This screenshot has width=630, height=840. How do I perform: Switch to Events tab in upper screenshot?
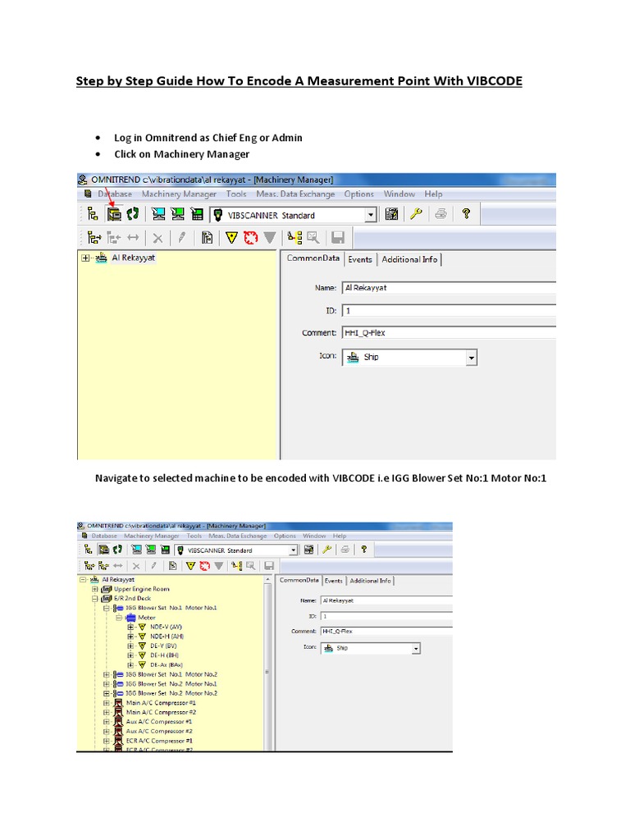pyautogui.click(x=360, y=260)
